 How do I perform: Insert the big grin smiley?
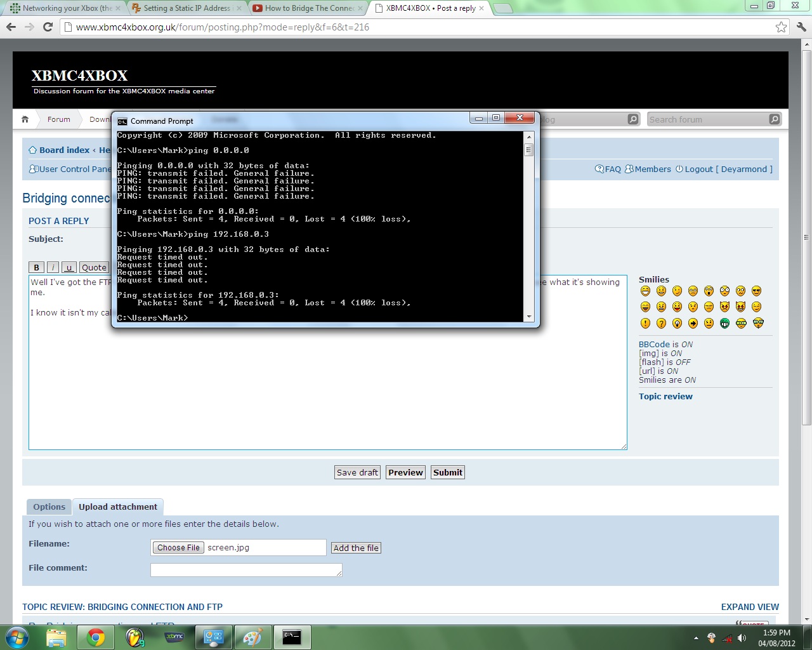pos(645,291)
